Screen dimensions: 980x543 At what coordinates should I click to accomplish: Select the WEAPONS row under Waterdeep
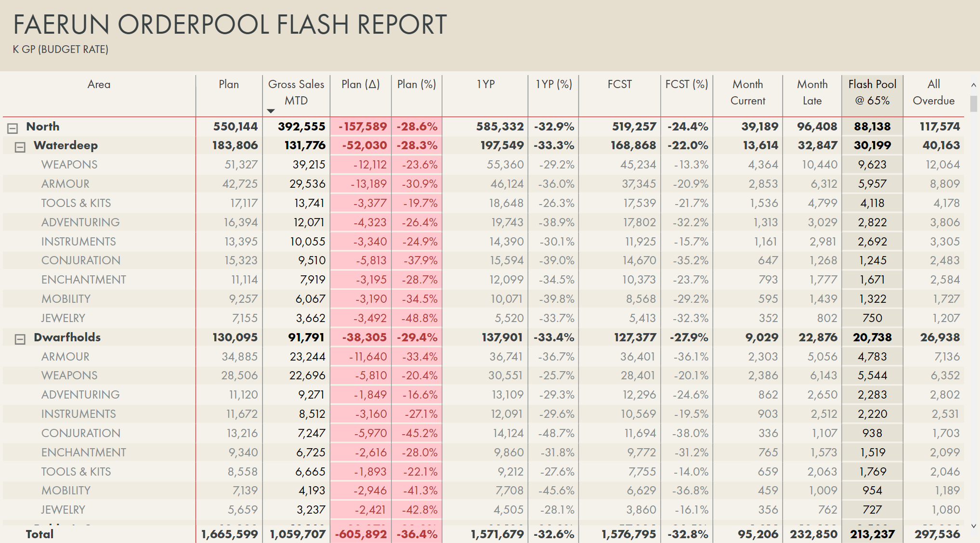[69, 164]
